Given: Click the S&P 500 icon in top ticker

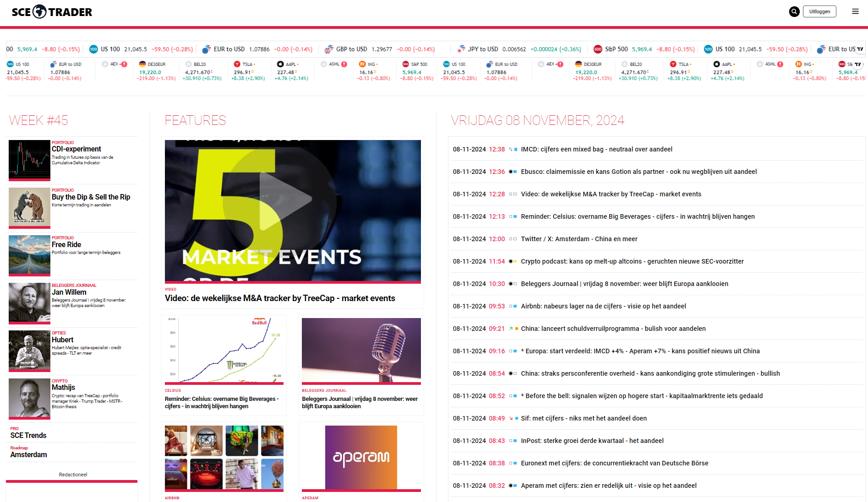Looking at the screenshot, I should (598, 49).
